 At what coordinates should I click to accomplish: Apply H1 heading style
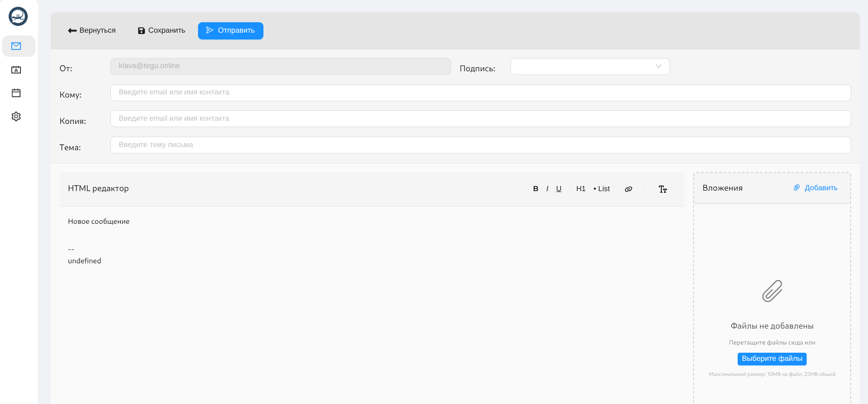pos(580,189)
